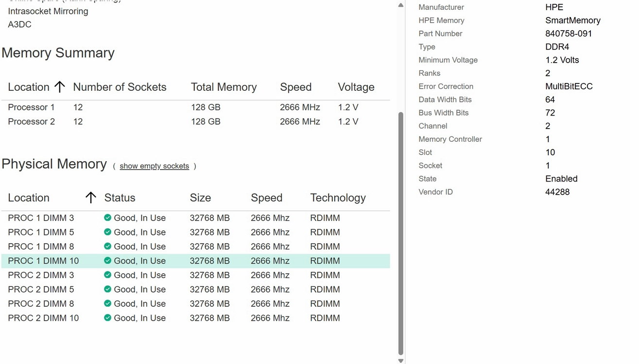The height and width of the screenshot is (364, 639).
Task: Click the A3DC list entry
Action: click(19, 24)
